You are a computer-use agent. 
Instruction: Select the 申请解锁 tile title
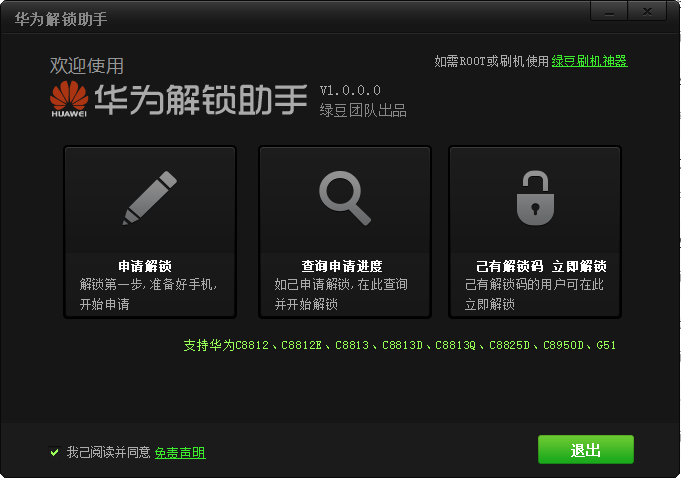click(145, 266)
